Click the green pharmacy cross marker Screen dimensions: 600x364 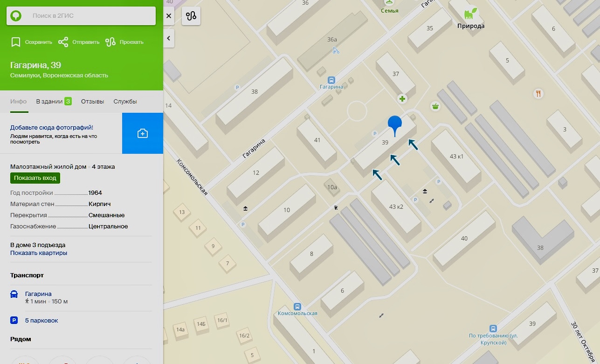pyautogui.click(x=402, y=98)
